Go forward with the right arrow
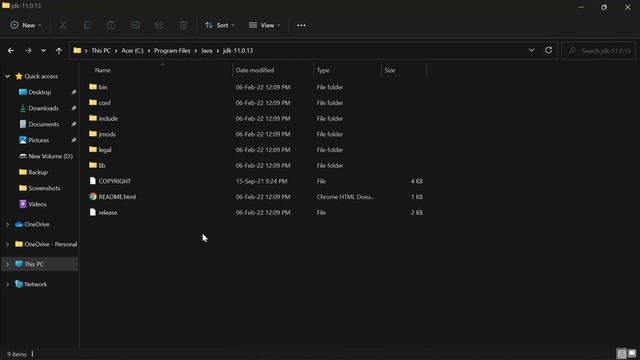Viewport: 640px width, 360px height. pyautogui.click(x=28, y=51)
